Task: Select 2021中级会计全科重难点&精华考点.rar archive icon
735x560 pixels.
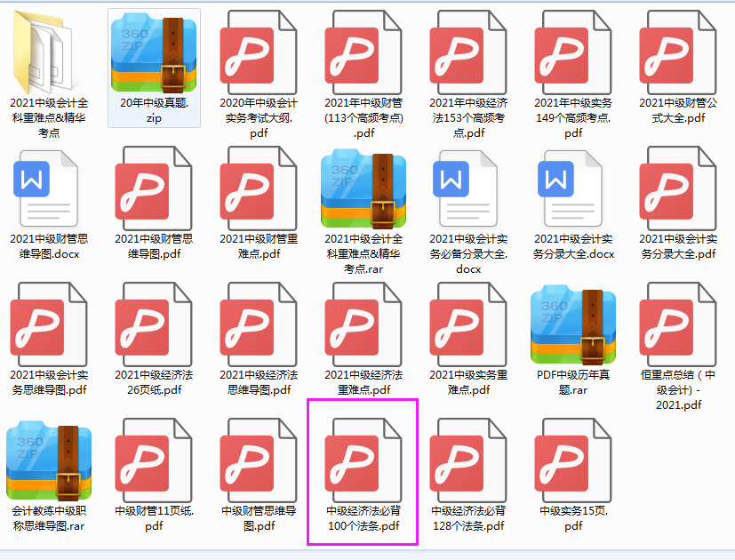Action: (364, 188)
